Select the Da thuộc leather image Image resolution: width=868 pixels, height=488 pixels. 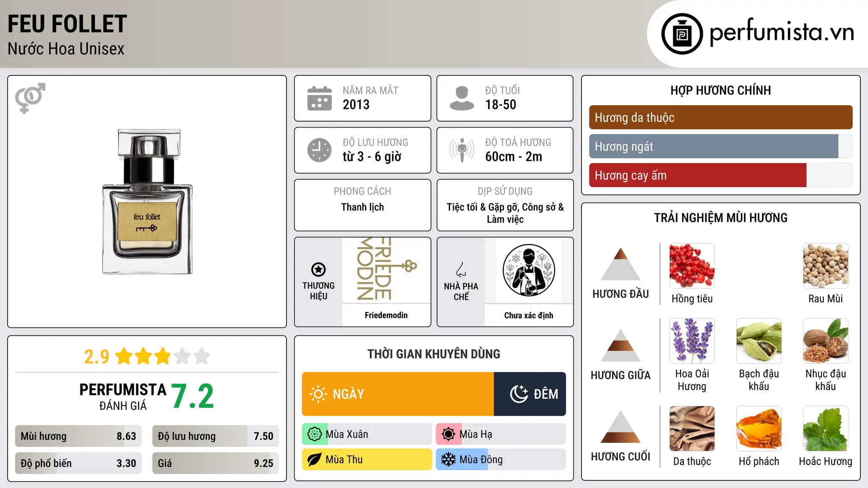point(692,429)
